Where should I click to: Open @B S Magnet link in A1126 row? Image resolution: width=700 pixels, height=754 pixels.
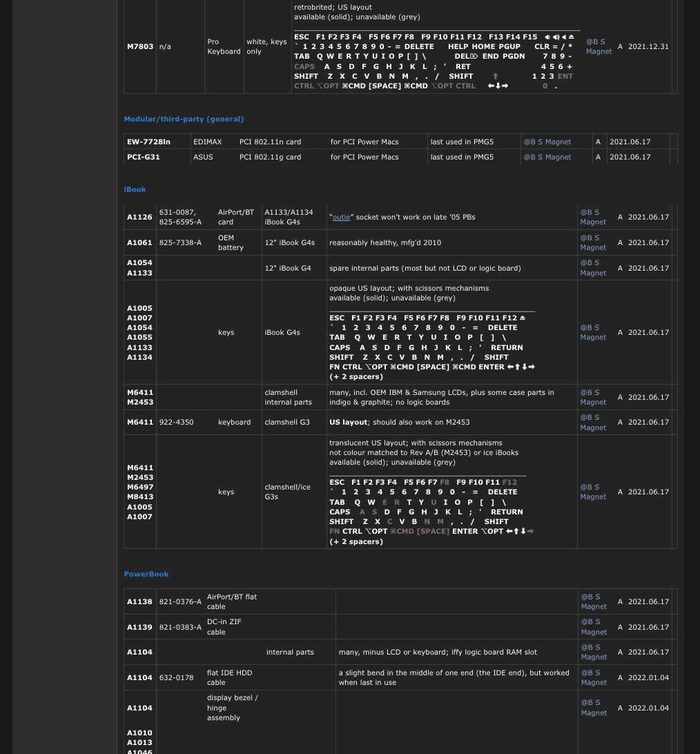tap(593, 217)
